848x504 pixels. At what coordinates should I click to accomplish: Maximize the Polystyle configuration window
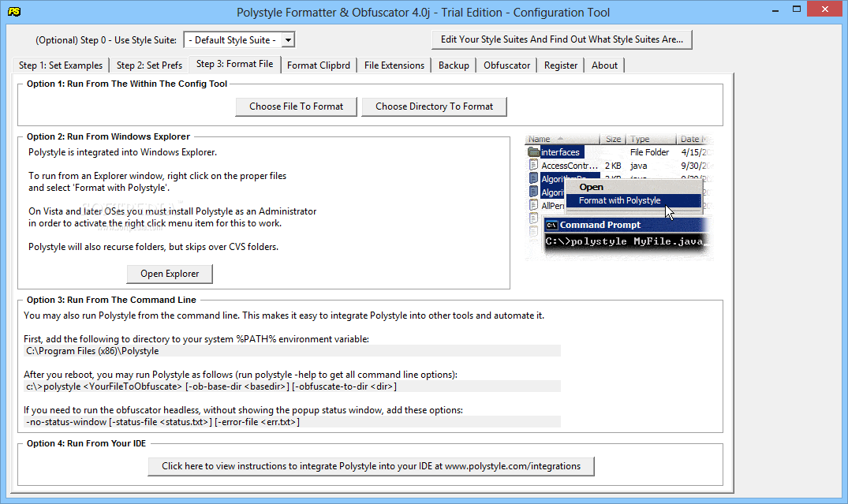click(x=796, y=9)
